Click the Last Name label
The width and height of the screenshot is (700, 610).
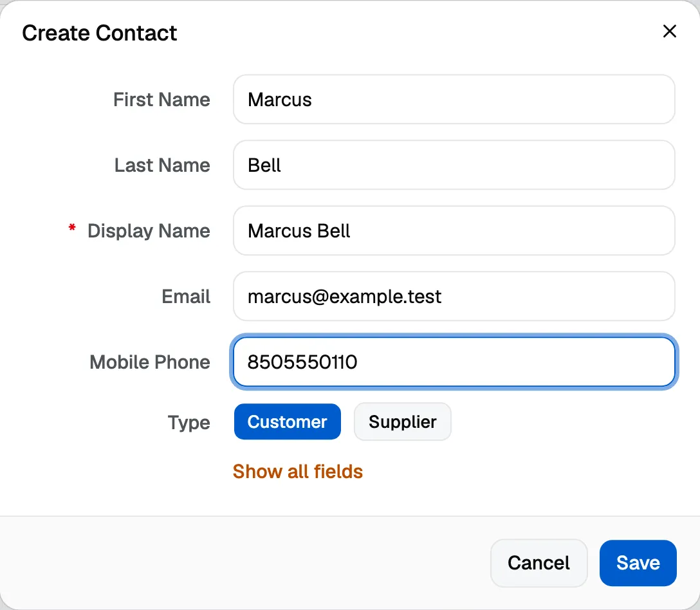pos(162,165)
